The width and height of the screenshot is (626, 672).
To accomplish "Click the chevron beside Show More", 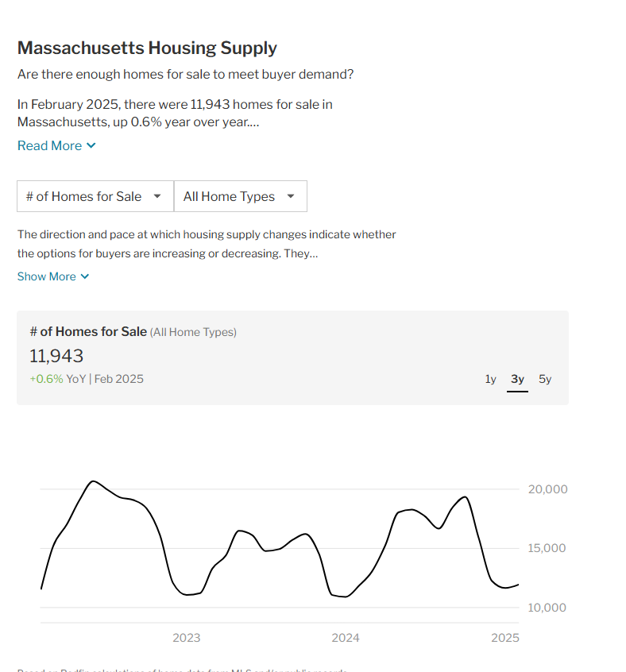I will click(x=85, y=276).
